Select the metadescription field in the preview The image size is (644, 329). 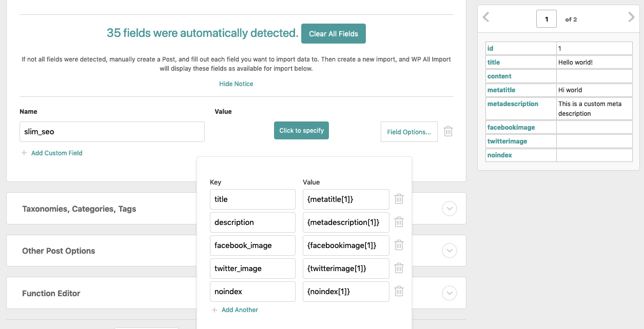coord(513,104)
